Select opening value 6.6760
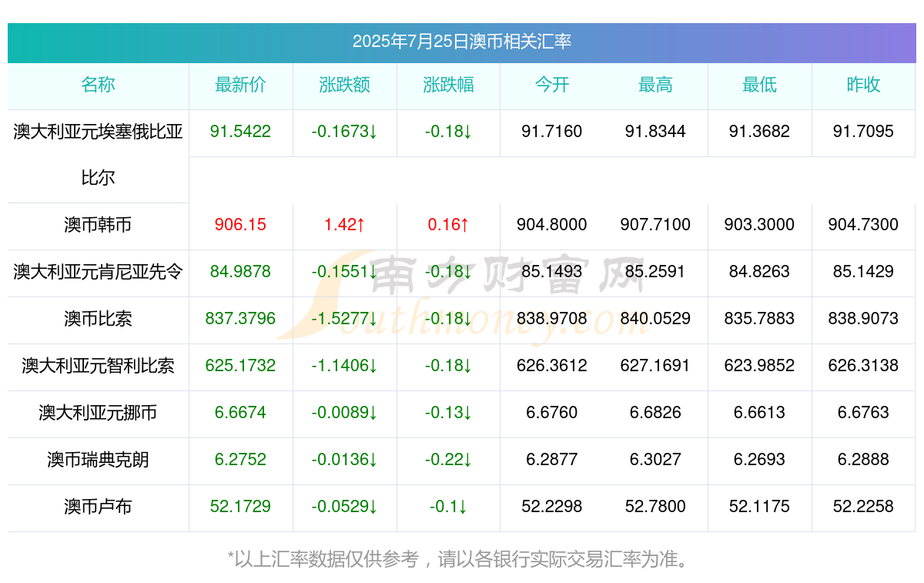 pos(552,413)
